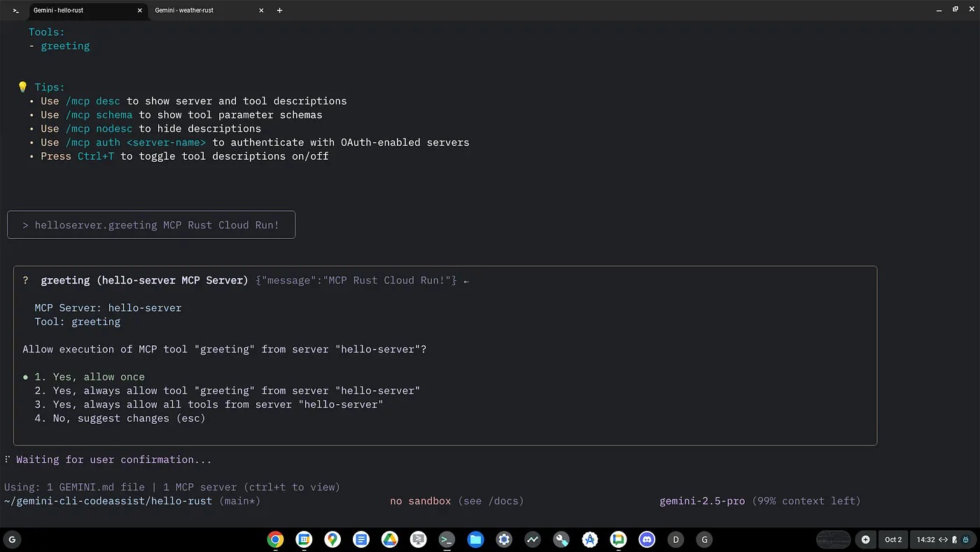Select "No, suggest changes (esc)" option
This screenshot has width=980, height=552.
click(129, 418)
